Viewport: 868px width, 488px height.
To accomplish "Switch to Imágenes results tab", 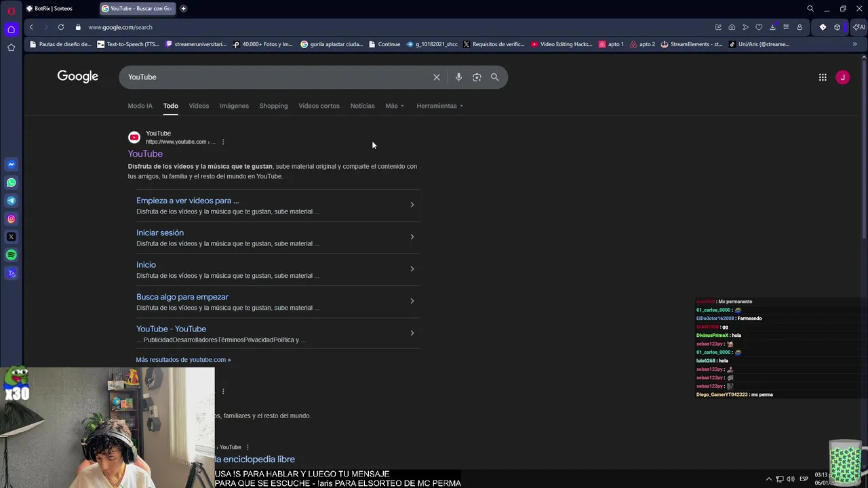I will point(234,106).
